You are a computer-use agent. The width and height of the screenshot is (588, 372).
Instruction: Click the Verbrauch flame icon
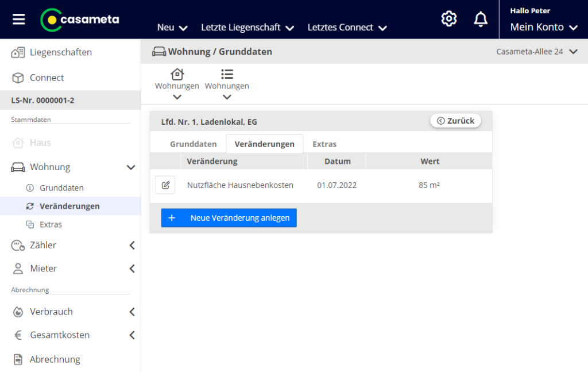(18, 312)
